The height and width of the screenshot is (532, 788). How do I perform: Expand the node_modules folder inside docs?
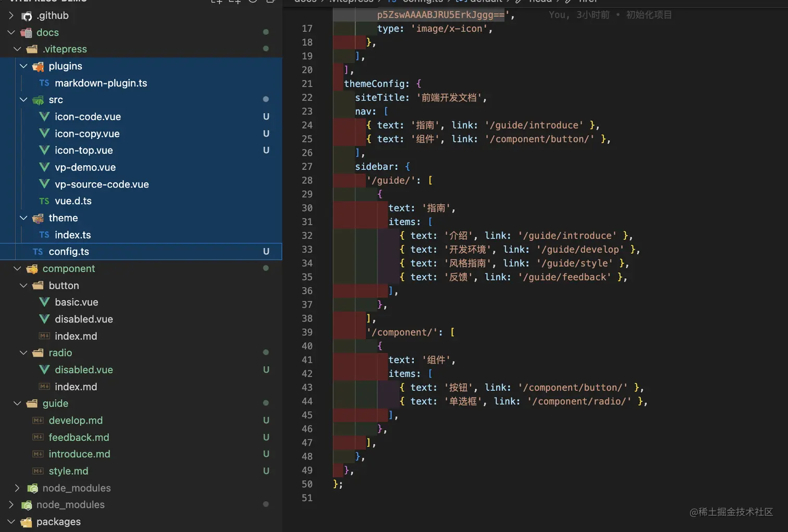click(x=17, y=488)
